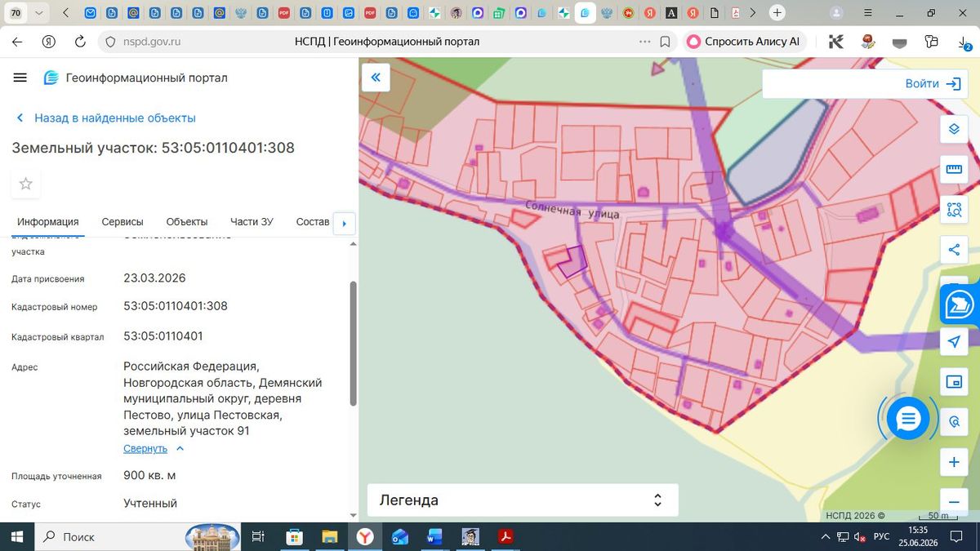Viewport: 980px width, 551px height.
Task: Click Спросить Алису AI button
Action: coord(743,42)
